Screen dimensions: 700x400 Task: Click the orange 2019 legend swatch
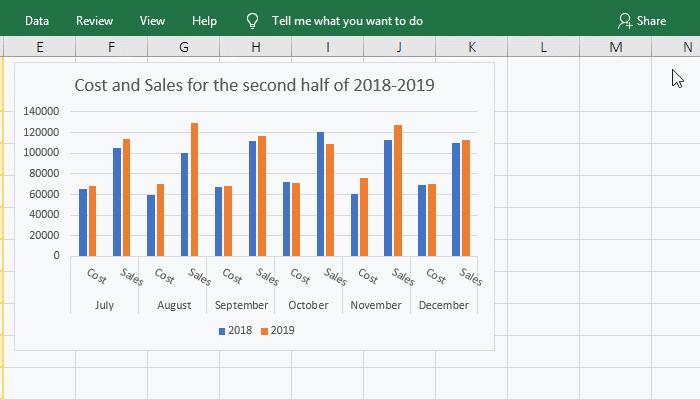(265, 331)
